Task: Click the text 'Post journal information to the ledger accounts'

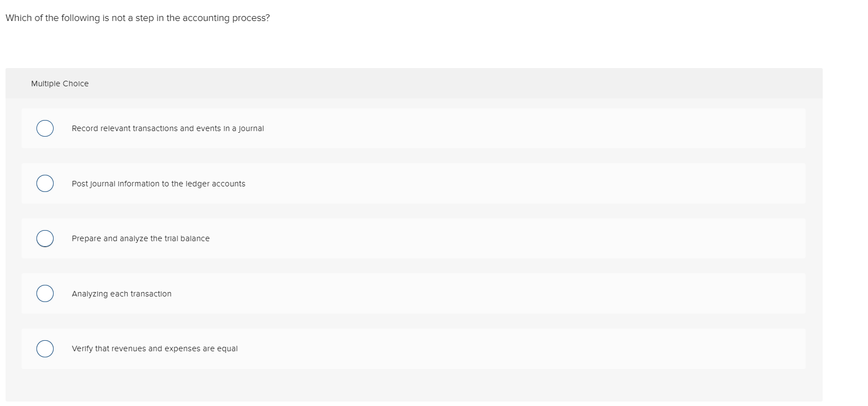Action: pyautogui.click(x=158, y=184)
